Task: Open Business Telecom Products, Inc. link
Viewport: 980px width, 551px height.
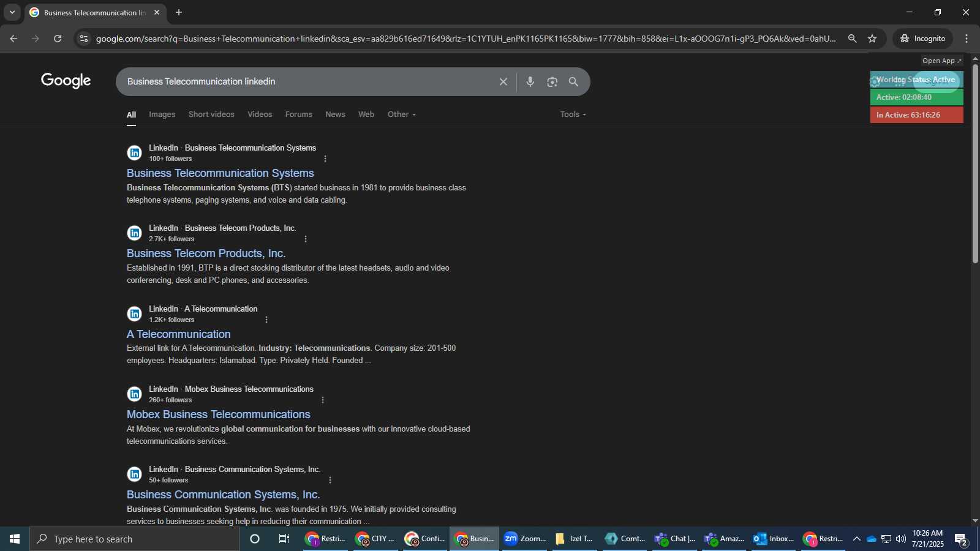Action: pos(206,253)
